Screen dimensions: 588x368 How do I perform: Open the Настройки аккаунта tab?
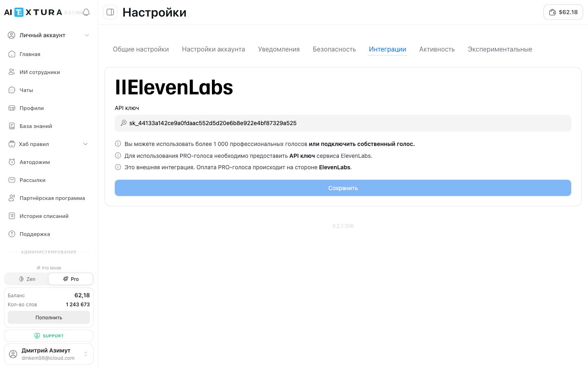tap(214, 49)
